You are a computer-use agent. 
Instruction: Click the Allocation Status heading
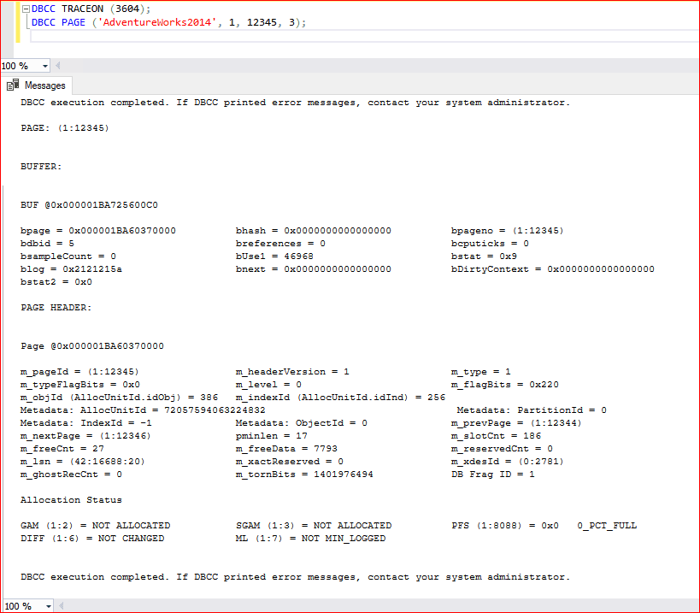(x=71, y=499)
